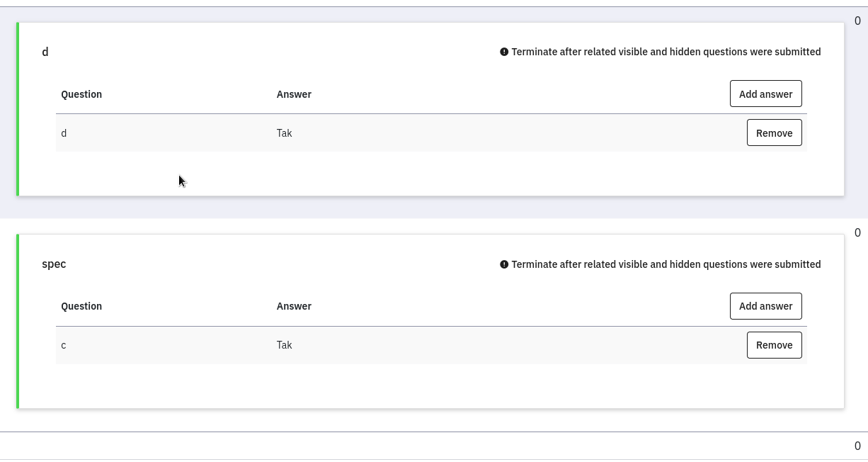
Task: Click the Answer column header in the "spec" card
Action: pos(294,306)
